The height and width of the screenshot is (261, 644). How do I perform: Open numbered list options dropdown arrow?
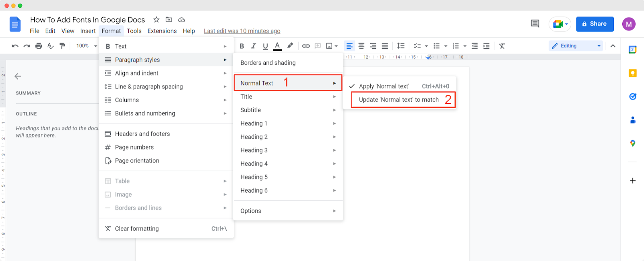465,46
